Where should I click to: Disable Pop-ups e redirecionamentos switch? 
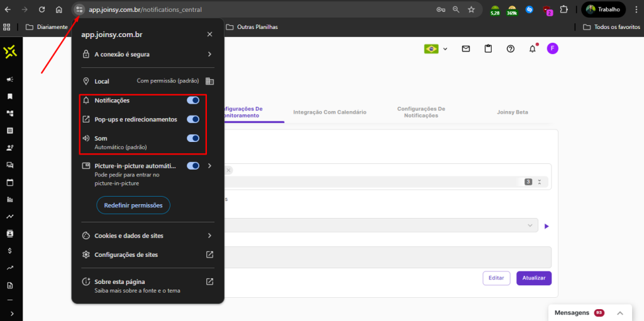pyautogui.click(x=193, y=119)
